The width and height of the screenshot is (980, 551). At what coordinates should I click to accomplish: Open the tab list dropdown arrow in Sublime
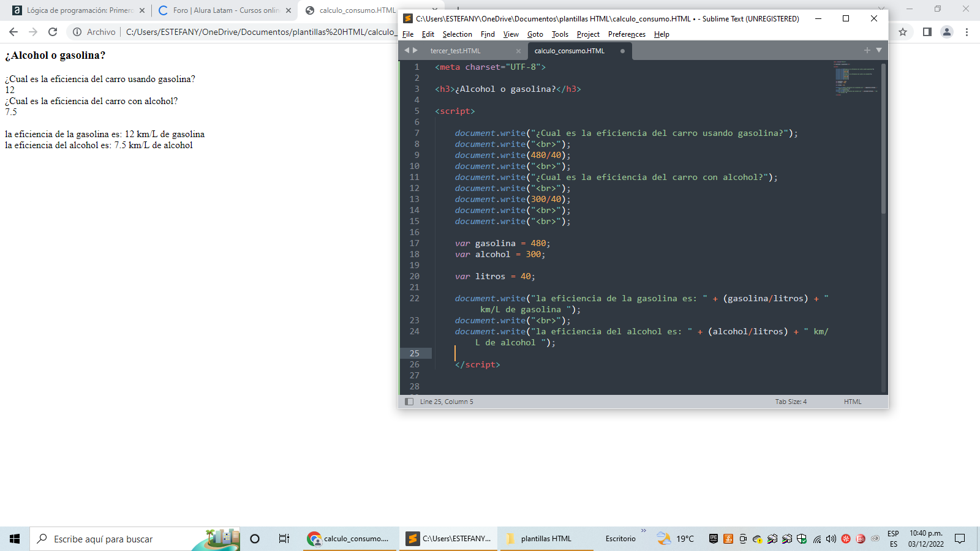pos(879,50)
